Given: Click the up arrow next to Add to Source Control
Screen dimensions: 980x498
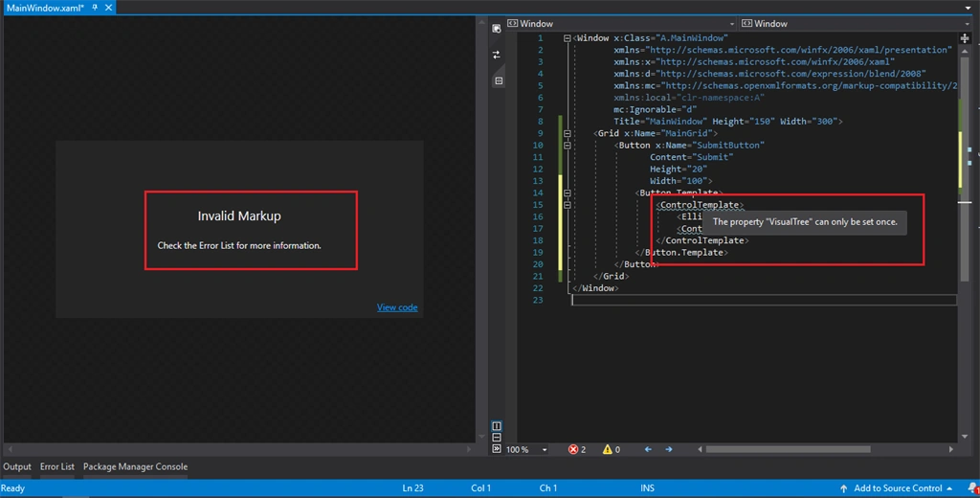Looking at the screenshot, I should click(844, 488).
